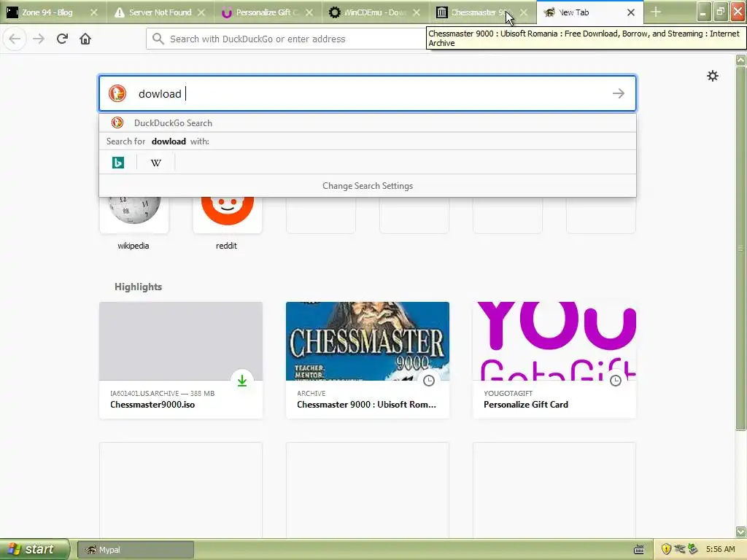Open new tab page settings gear
747x560 pixels.
[x=713, y=76]
